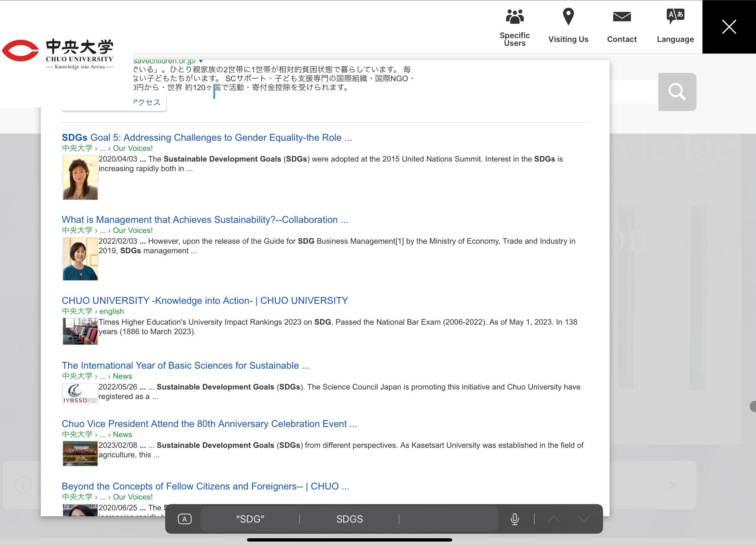This screenshot has width=756, height=546.
Task: Open Chuo Vice President 80th Anniversary result
Action: tap(209, 424)
